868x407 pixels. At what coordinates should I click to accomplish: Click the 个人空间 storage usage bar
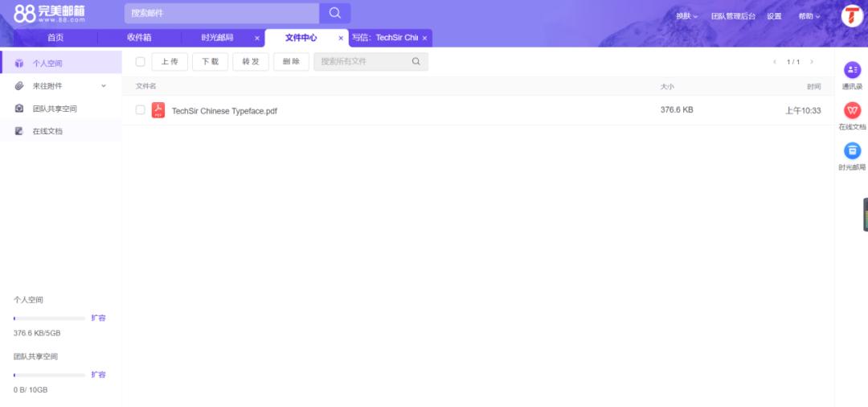(49, 319)
